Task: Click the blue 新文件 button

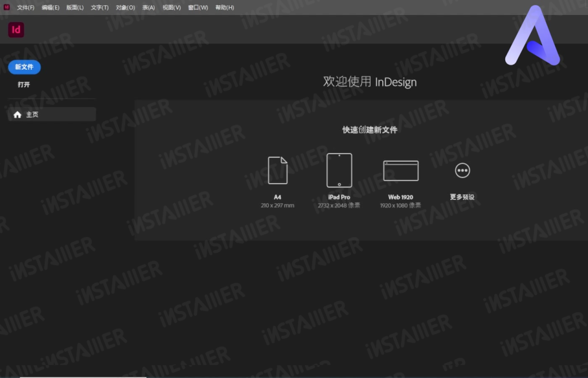Action: [x=24, y=67]
